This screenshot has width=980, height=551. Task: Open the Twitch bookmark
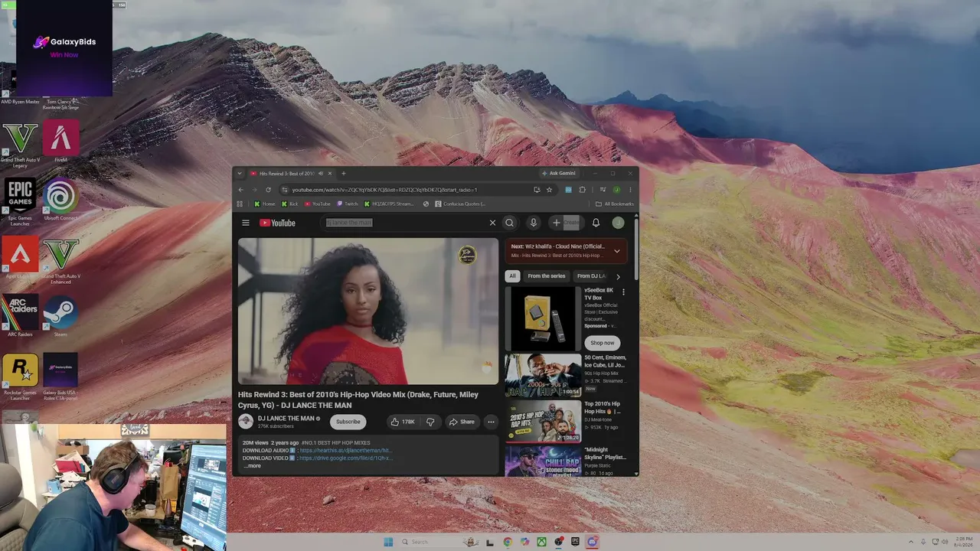point(348,204)
